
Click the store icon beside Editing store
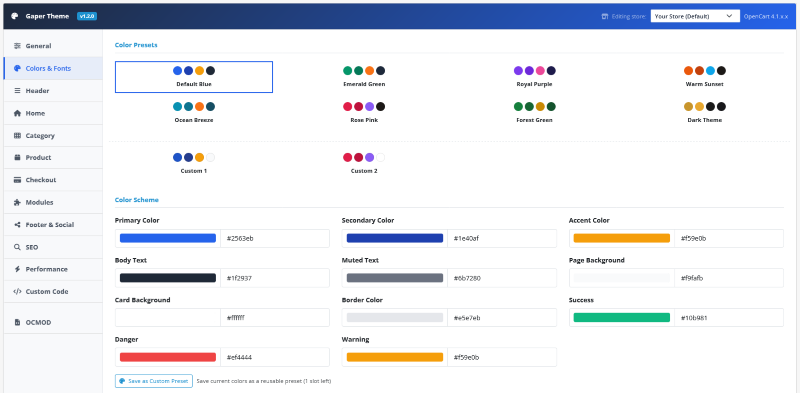pos(605,16)
